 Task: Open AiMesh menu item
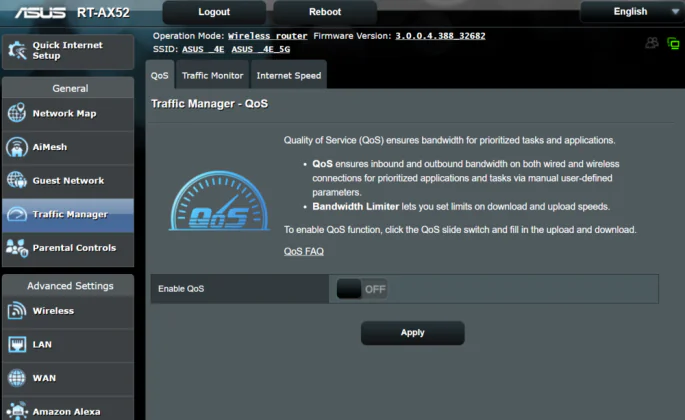[x=68, y=147]
